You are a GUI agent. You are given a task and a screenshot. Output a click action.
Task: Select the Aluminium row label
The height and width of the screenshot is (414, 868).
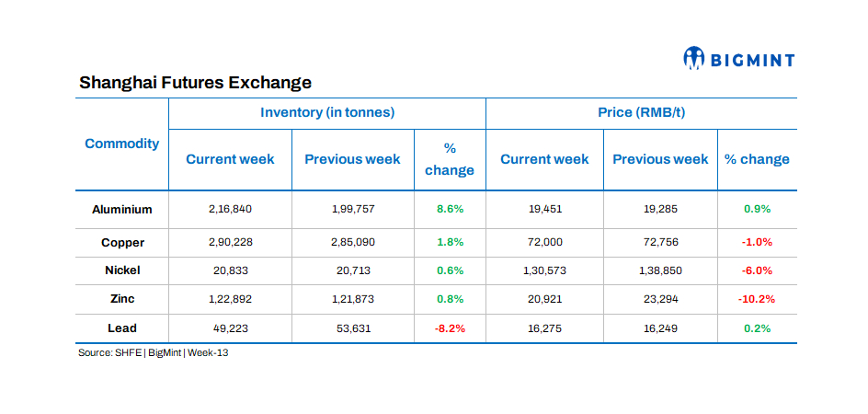(122, 209)
